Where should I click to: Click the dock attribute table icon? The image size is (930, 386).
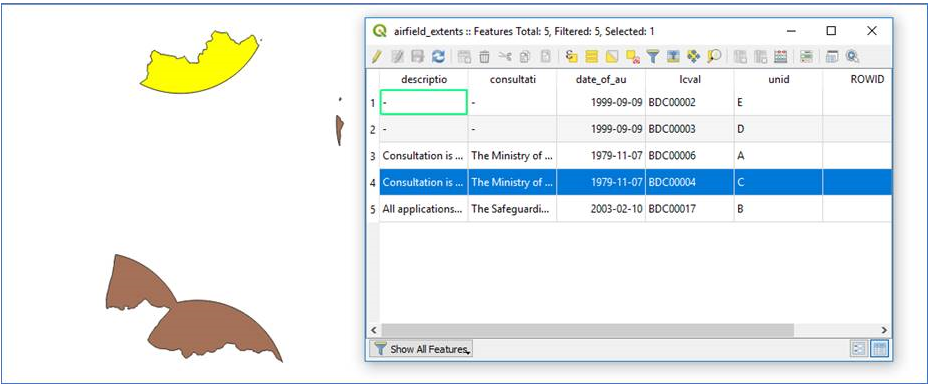[x=832, y=56]
